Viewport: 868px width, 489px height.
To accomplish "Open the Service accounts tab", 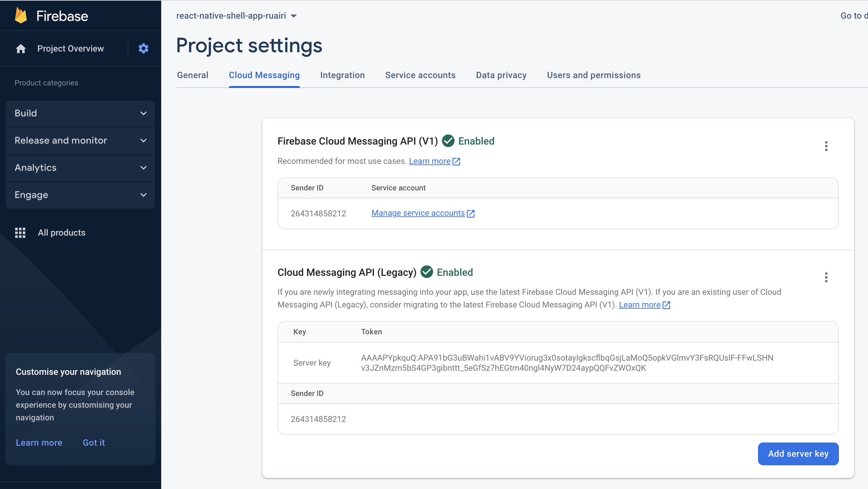I will coord(420,75).
